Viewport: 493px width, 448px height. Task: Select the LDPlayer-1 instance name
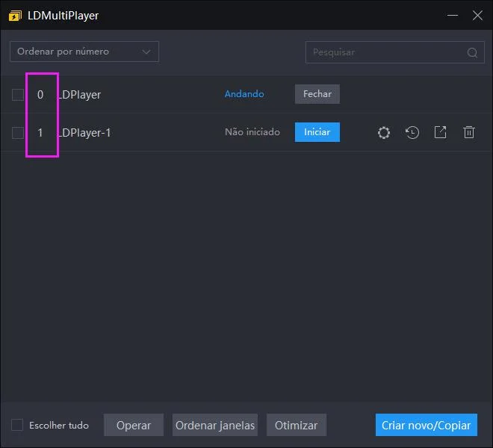[84, 133]
